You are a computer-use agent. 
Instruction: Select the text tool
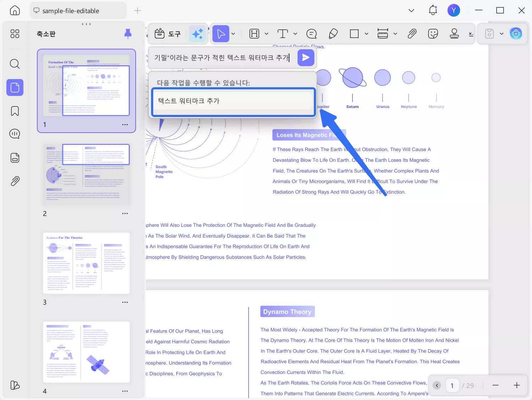(x=283, y=34)
